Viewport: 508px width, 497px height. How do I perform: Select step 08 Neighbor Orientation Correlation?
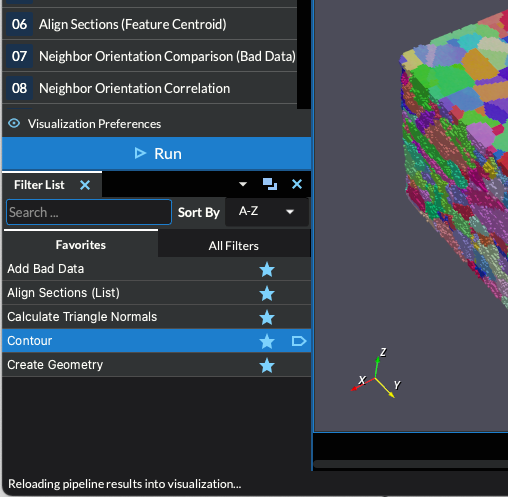coord(149,88)
